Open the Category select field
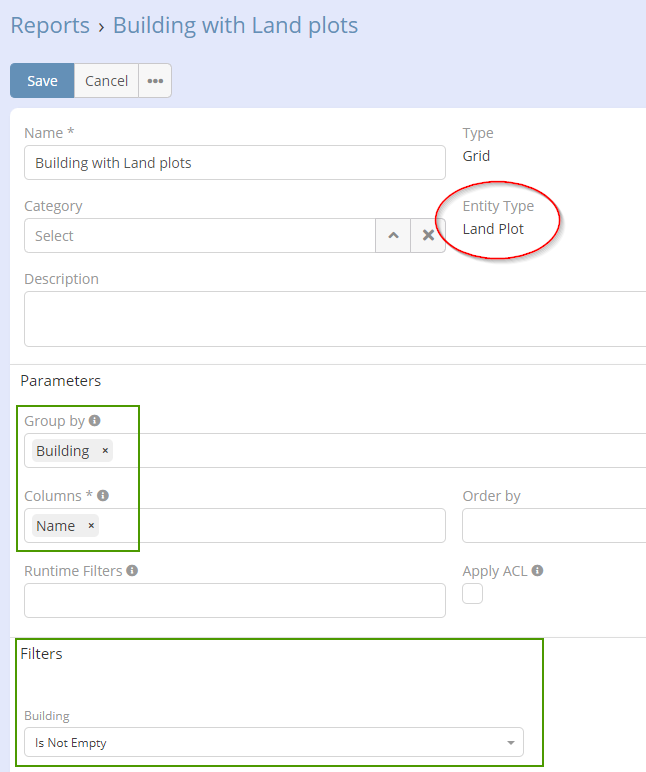 (x=199, y=236)
